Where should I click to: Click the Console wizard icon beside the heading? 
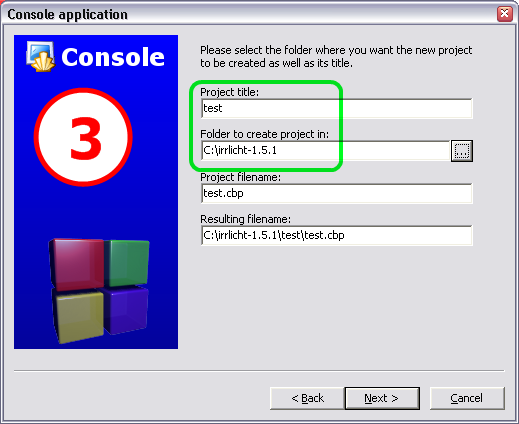pyautogui.click(x=41, y=56)
